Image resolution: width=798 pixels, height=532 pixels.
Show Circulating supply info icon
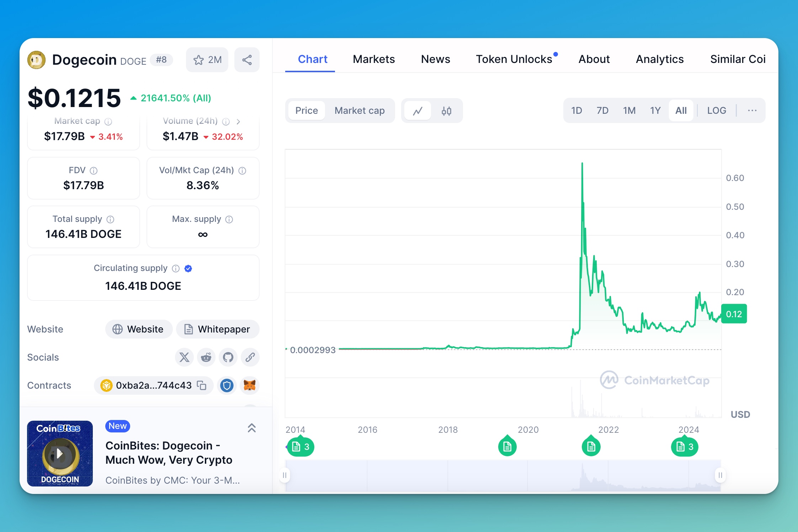click(176, 268)
